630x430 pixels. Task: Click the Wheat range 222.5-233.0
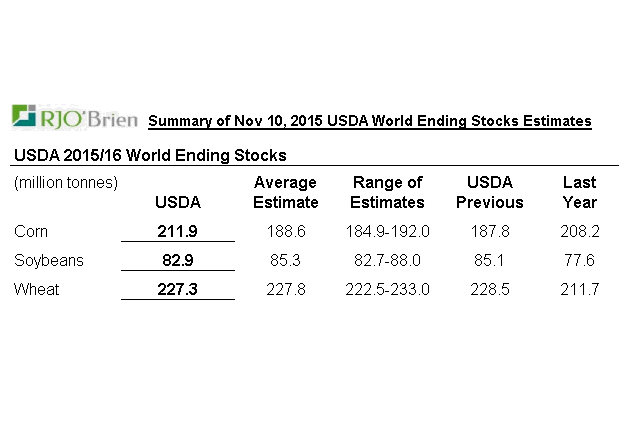click(388, 289)
